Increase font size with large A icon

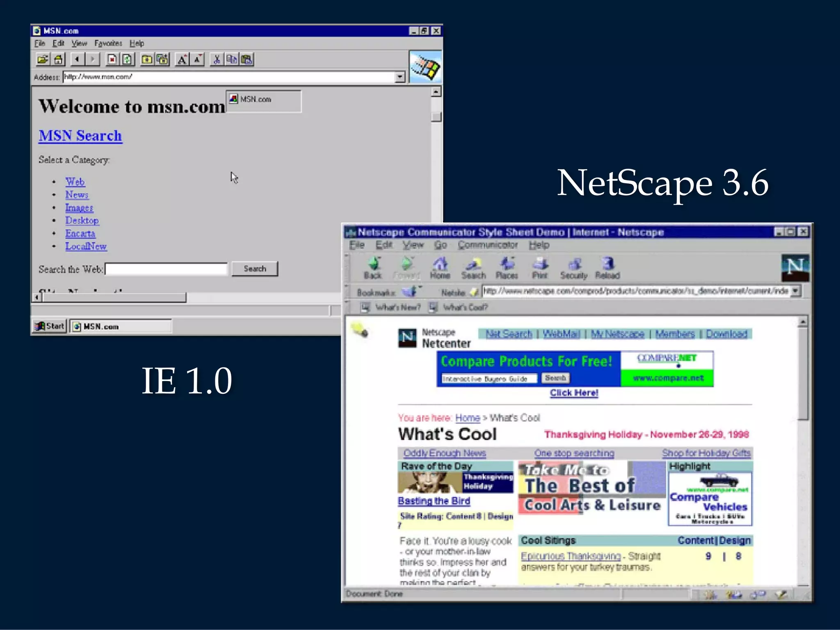click(x=182, y=59)
